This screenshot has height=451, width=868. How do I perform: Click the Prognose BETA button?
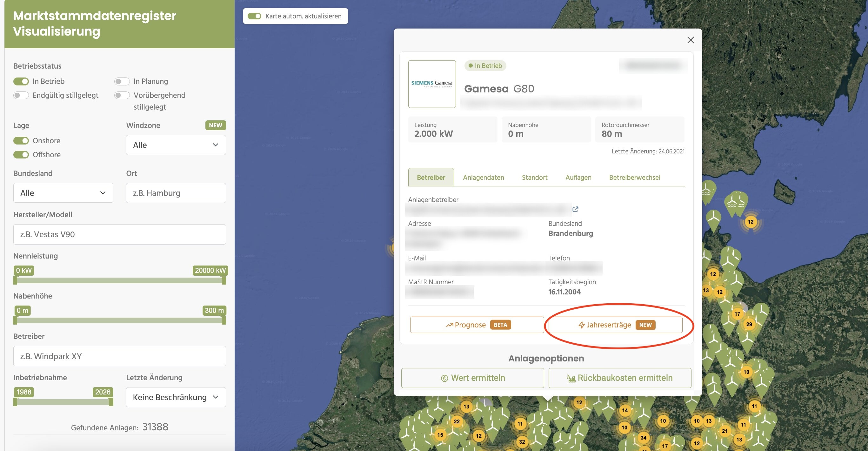click(477, 325)
